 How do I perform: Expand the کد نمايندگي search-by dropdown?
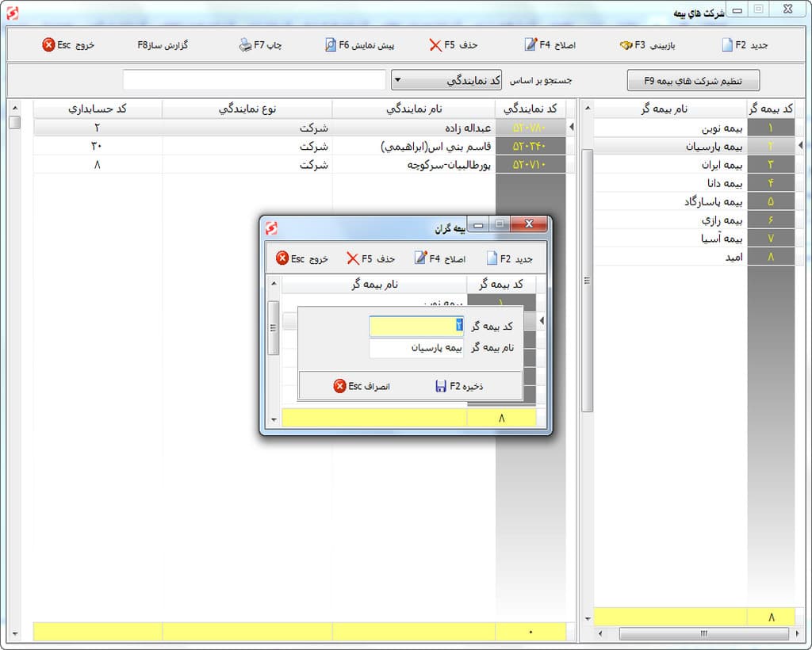click(396, 80)
